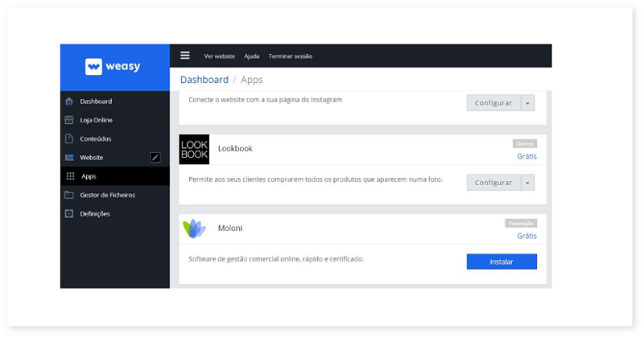Screen dimensions: 644x338
Task: Expand the Lookbook Configurar dropdown arrow
Action: click(528, 183)
